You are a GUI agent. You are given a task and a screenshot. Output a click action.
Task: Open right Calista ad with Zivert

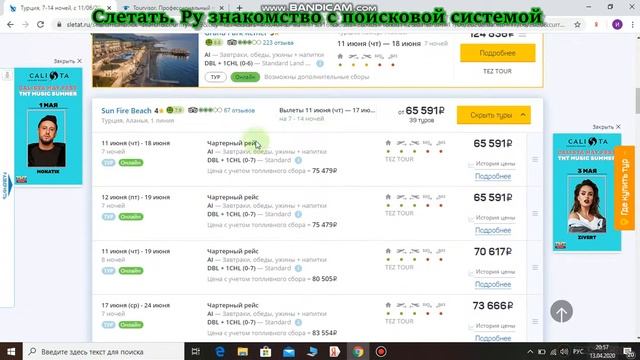(x=587, y=192)
